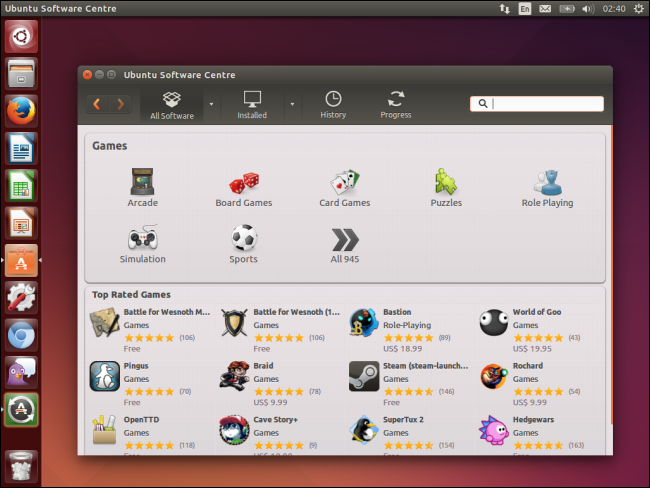Select the 'Steam (steam-launch...' title
The height and width of the screenshot is (488, 650).
click(x=426, y=366)
